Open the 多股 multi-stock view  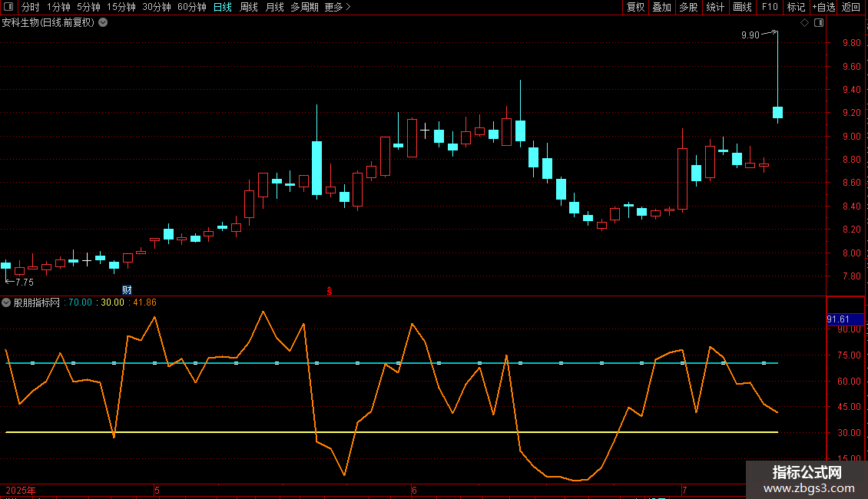(688, 7)
